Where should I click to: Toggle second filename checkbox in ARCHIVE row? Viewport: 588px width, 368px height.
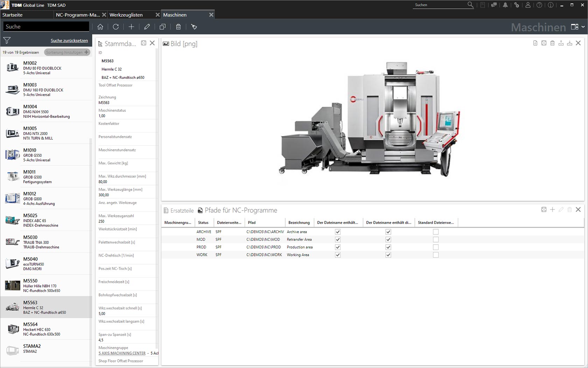388,232
